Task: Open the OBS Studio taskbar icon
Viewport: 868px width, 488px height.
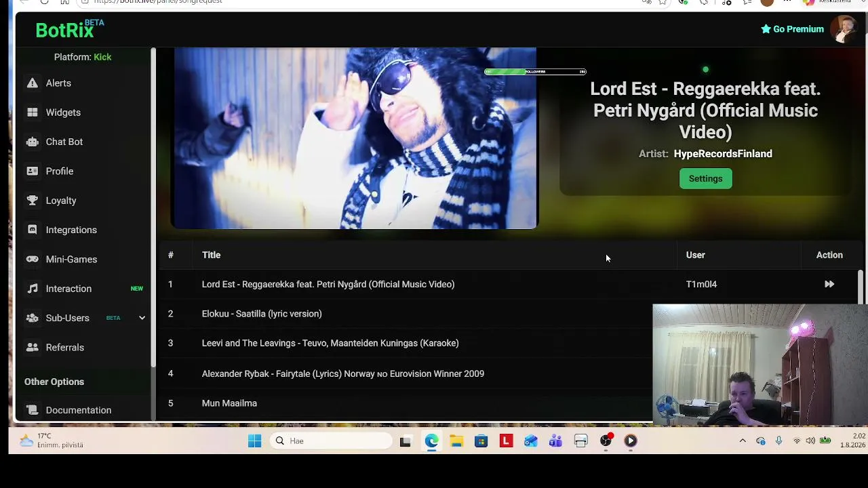Action: [606, 441]
